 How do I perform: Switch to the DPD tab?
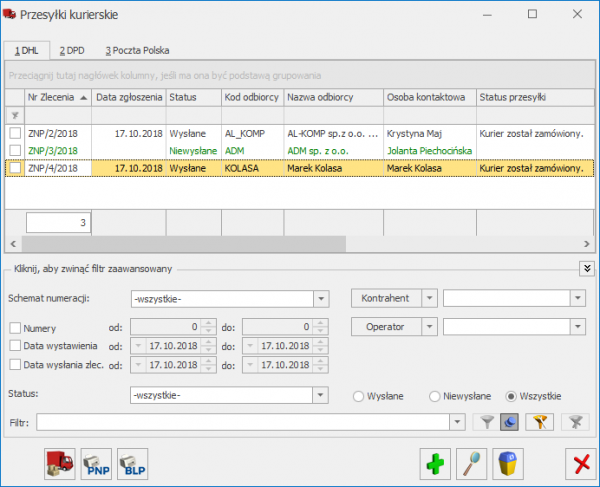pos(73,49)
